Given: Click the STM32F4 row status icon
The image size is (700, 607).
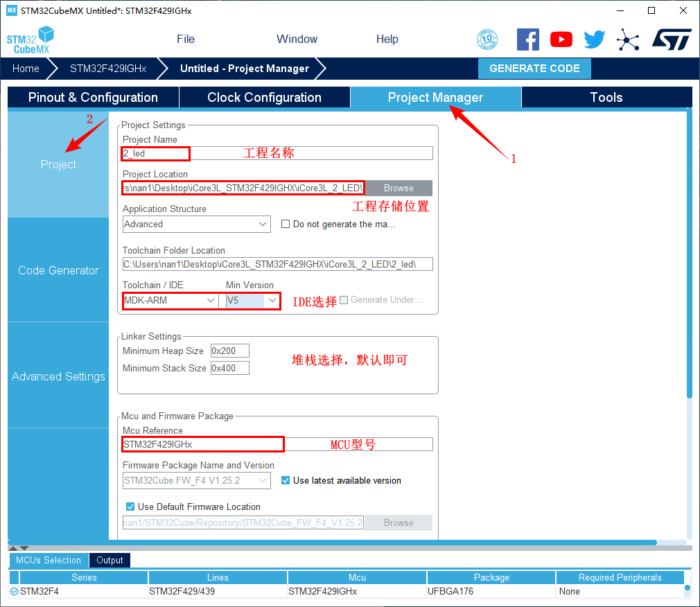Looking at the screenshot, I should pos(14,591).
